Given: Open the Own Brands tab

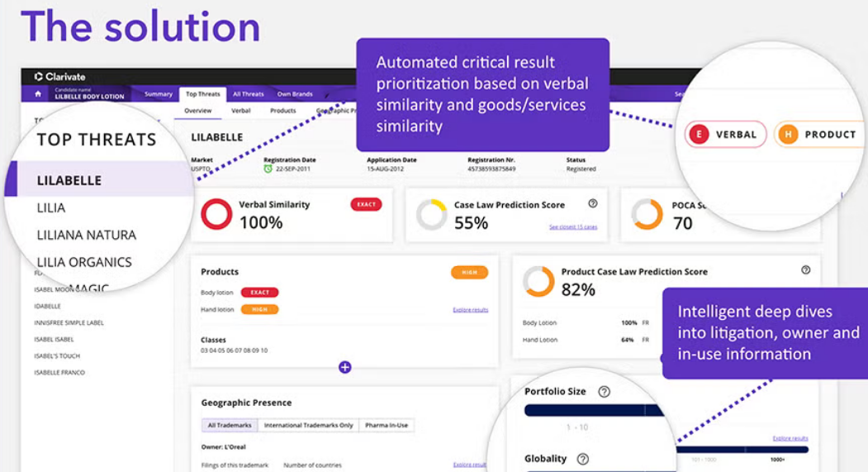Looking at the screenshot, I should click(295, 94).
